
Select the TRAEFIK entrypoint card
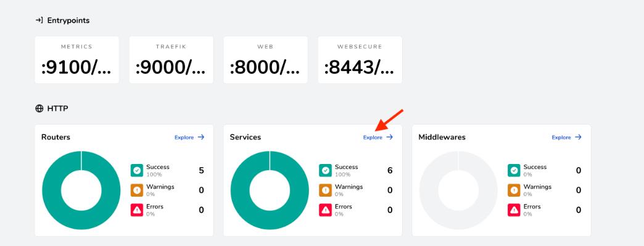(x=171, y=60)
